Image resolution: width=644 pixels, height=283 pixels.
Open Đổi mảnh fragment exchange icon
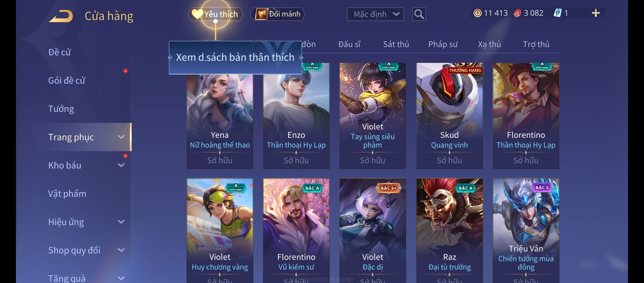(x=261, y=14)
